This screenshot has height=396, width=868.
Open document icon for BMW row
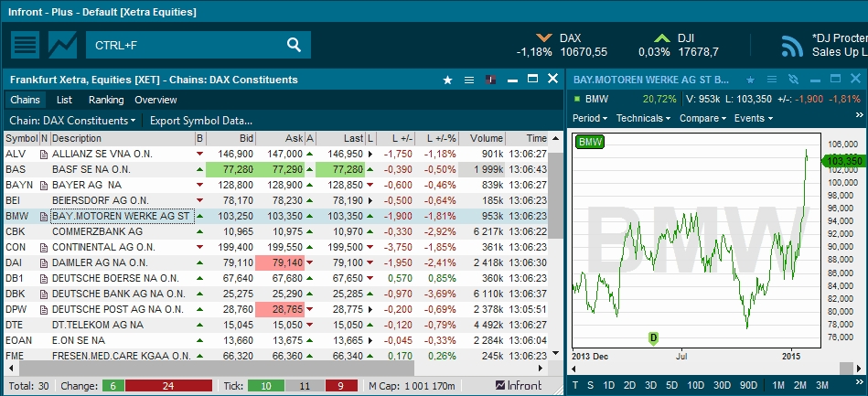(44, 216)
